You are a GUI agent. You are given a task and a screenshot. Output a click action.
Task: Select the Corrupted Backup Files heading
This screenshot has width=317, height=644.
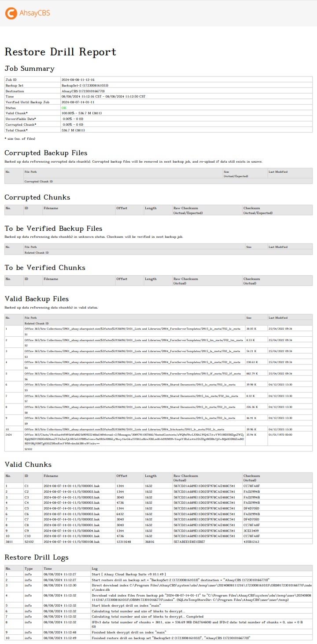click(46, 153)
